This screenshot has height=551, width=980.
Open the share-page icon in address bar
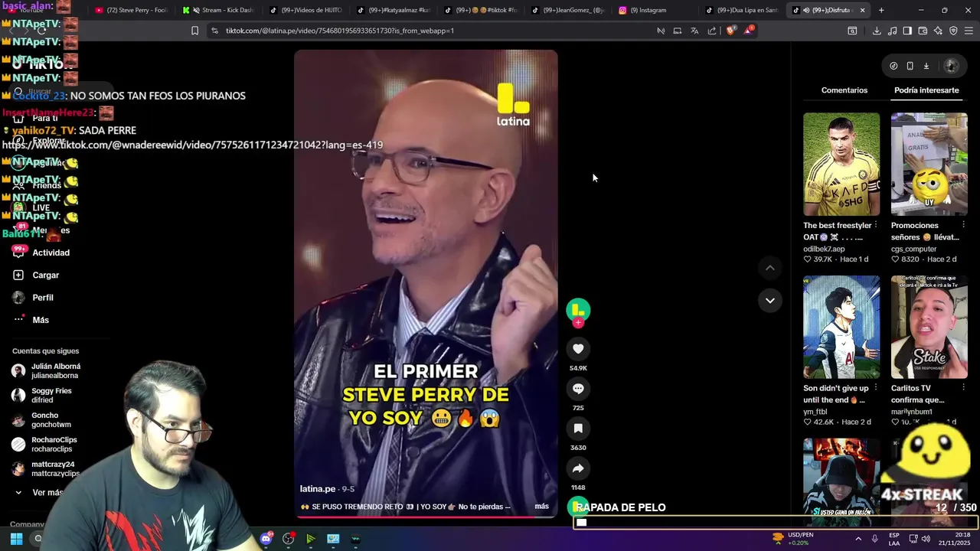712,31
